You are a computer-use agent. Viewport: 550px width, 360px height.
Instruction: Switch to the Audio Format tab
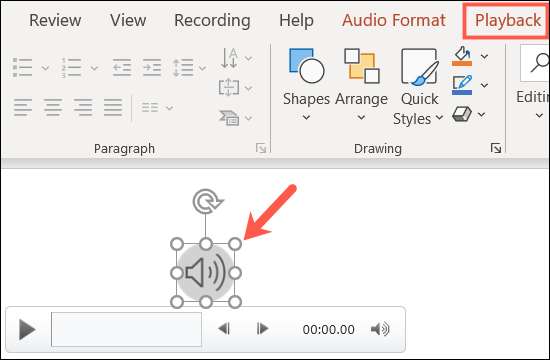pyautogui.click(x=394, y=20)
